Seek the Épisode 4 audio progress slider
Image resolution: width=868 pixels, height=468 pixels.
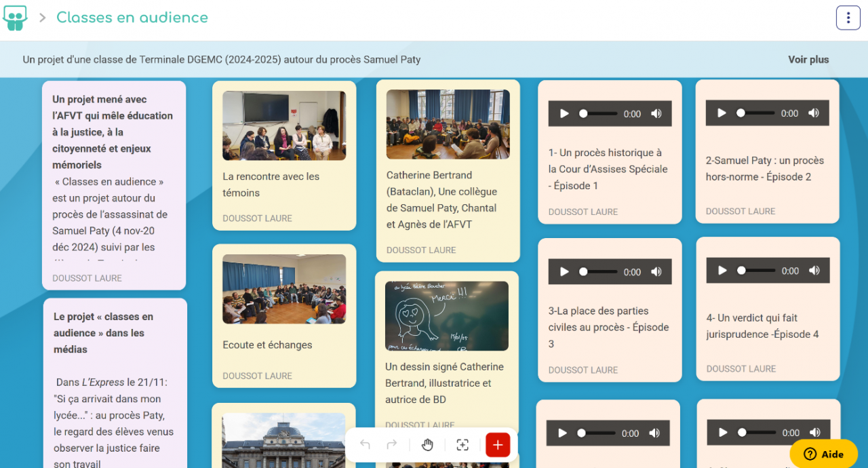click(x=756, y=271)
